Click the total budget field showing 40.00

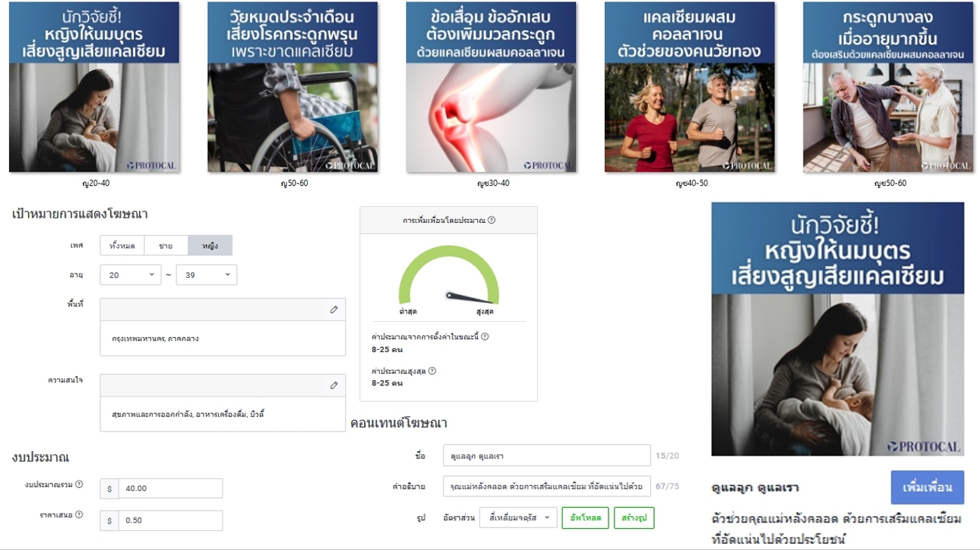coord(171,489)
